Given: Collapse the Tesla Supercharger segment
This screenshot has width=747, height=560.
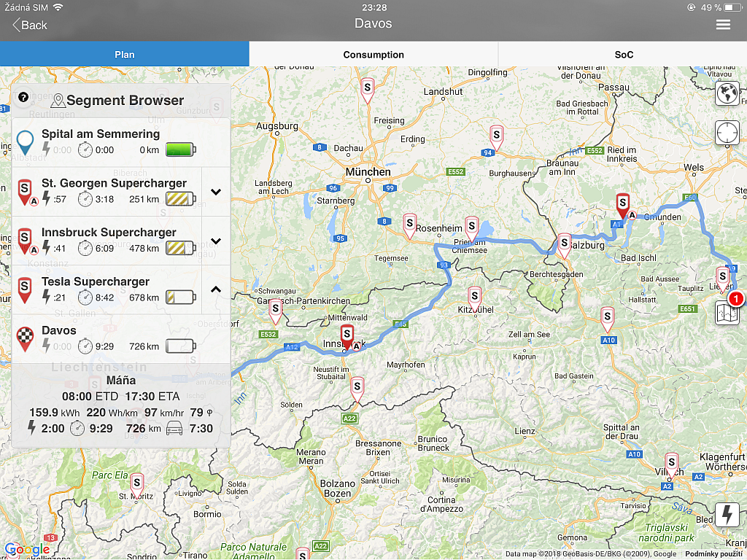Looking at the screenshot, I should coord(216,289).
